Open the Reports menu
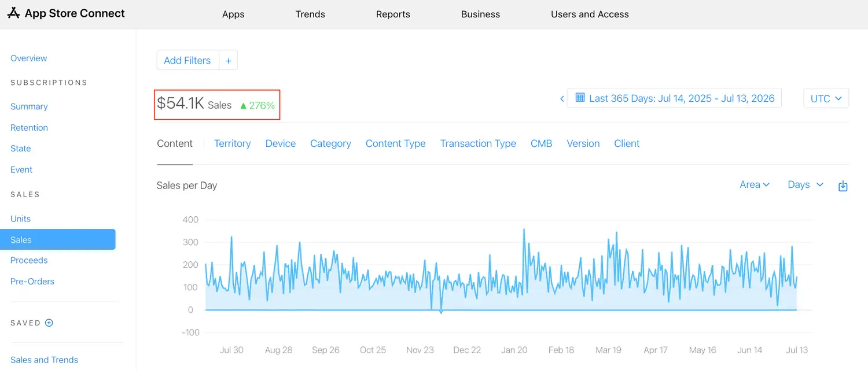 393,14
